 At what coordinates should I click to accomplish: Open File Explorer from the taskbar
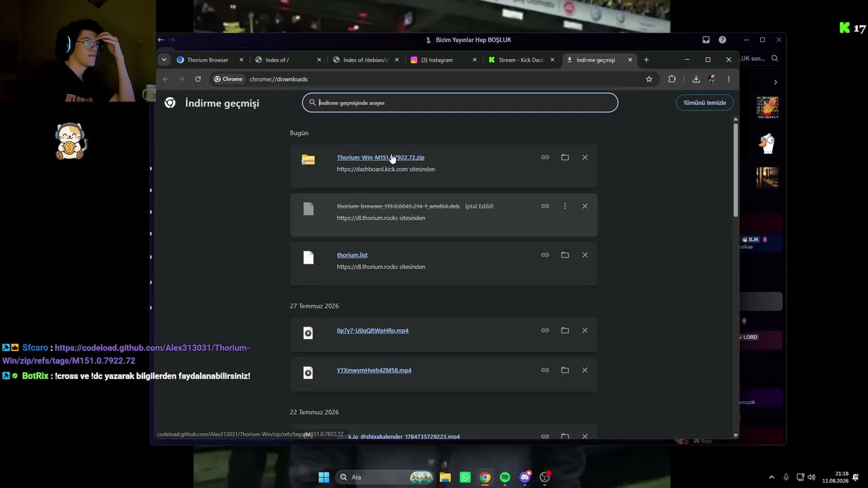[445, 477]
